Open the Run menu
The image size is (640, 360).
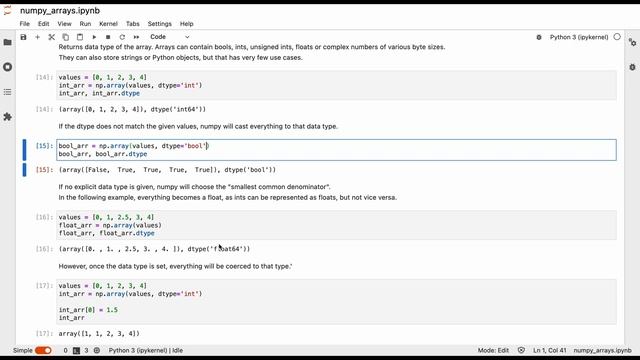85,24
